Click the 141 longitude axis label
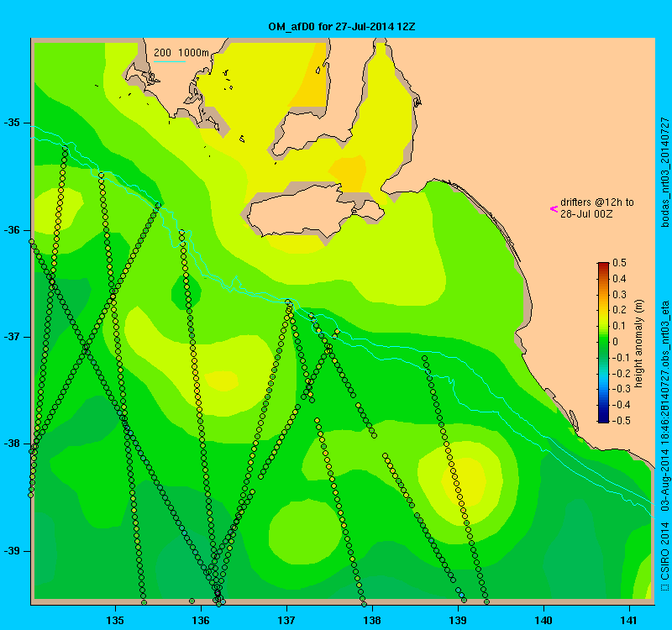The image size is (672, 630). coord(629,621)
